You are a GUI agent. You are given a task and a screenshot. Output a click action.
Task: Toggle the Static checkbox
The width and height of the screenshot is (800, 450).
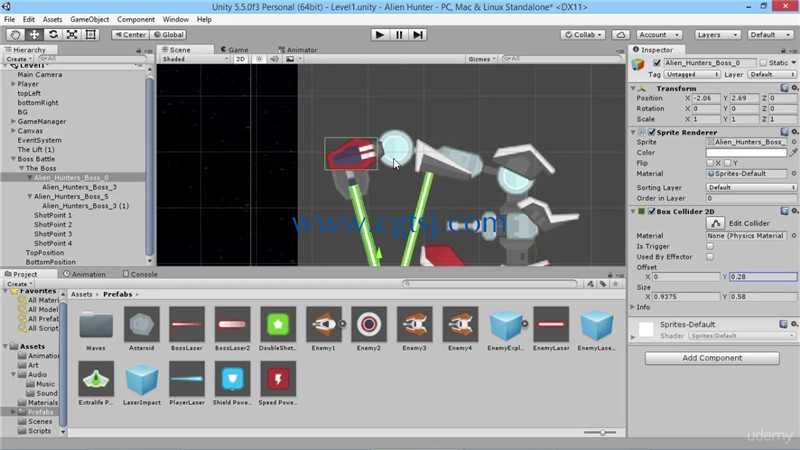(763, 63)
